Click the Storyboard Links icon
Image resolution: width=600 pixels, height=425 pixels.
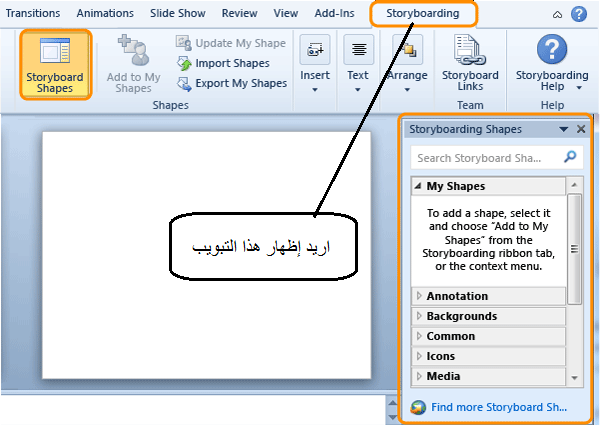[x=470, y=50]
